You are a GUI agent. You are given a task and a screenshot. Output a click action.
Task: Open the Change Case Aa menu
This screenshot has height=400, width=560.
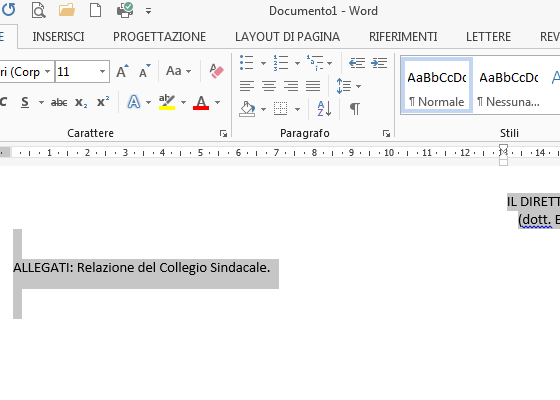tap(178, 71)
